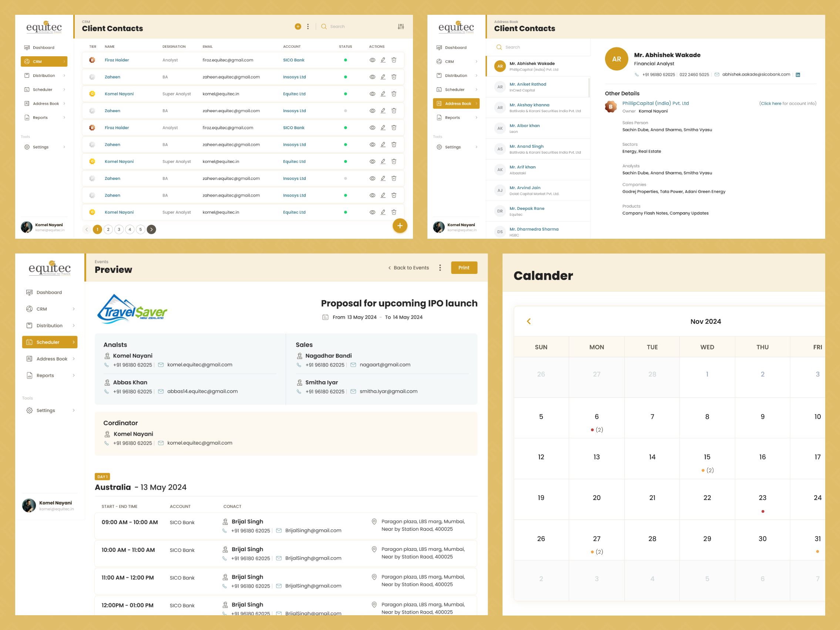Edit the first Firoz Haider row with the pencil icon
The height and width of the screenshot is (630, 840).
click(x=383, y=60)
